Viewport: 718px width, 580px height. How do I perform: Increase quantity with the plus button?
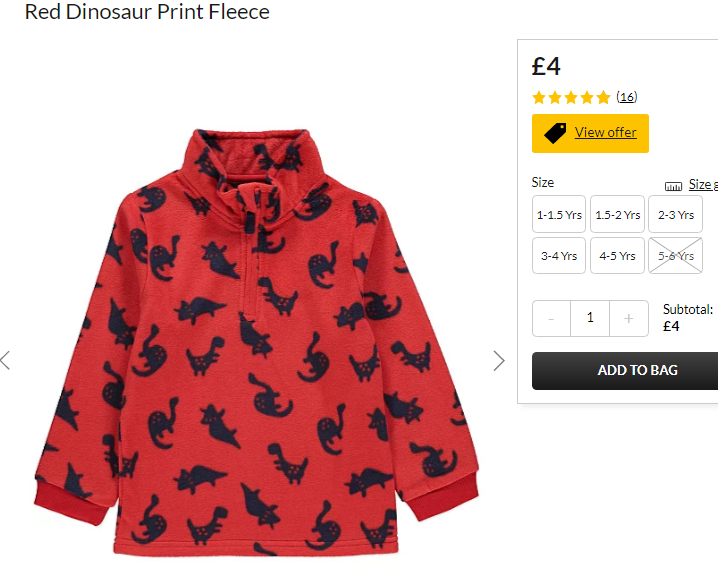point(629,319)
